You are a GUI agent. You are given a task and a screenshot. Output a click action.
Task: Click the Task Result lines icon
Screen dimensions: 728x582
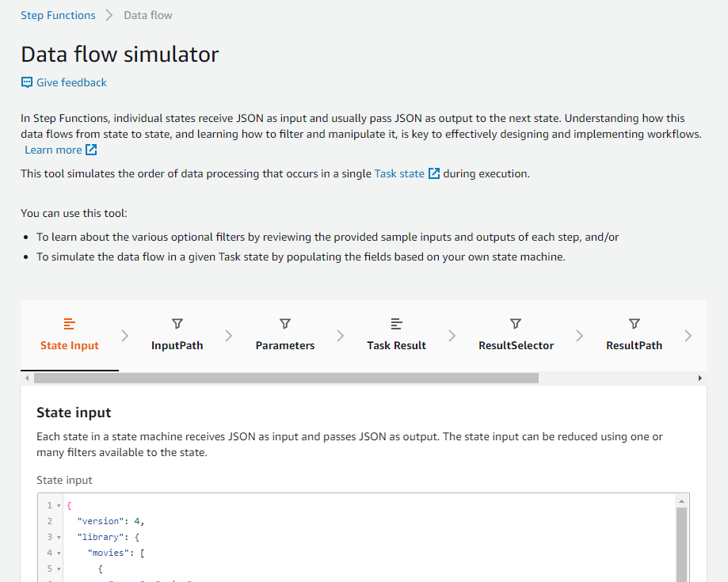click(396, 324)
